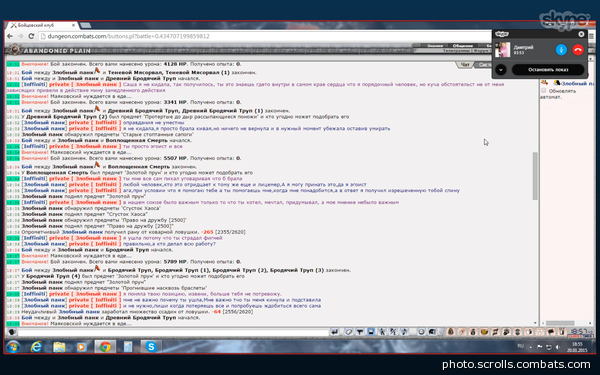This screenshot has height=375, width=600.
Task: Click the chat log vertical scrollbar thumb
Action: [535, 176]
